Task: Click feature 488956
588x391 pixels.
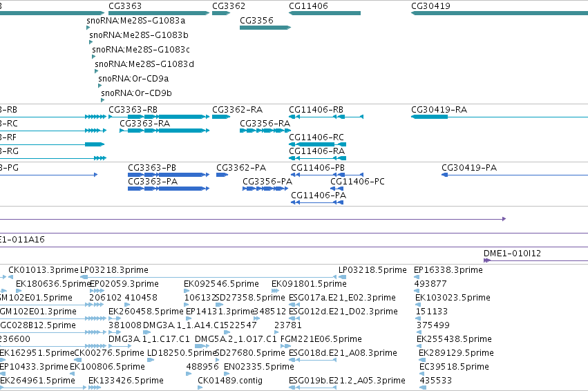Action: click(x=202, y=367)
